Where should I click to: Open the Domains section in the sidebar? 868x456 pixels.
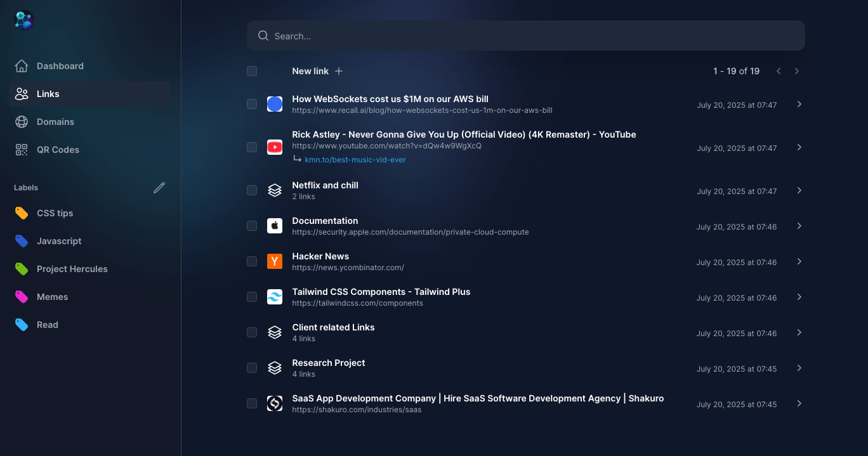[55, 122]
